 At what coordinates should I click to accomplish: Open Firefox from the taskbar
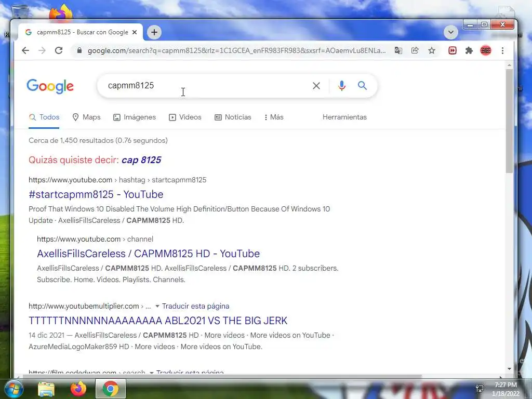click(x=78, y=389)
